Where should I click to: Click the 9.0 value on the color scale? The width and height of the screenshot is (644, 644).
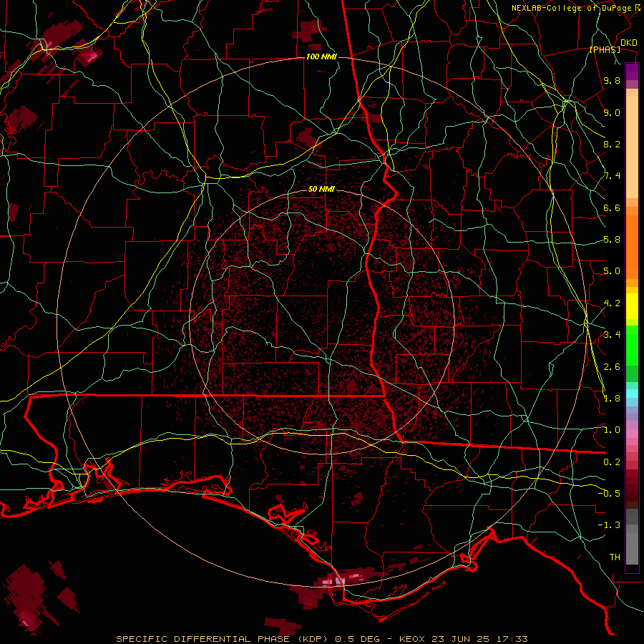[x=612, y=112]
